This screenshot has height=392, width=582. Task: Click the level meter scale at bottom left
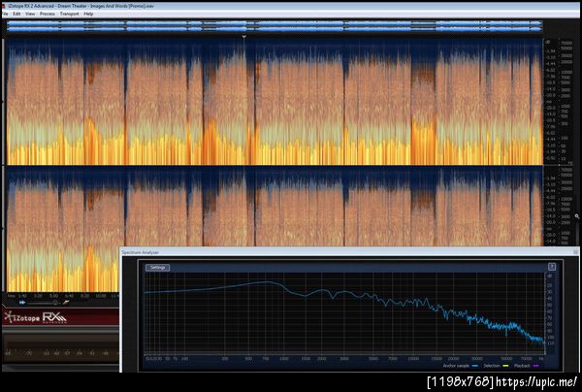pyautogui.click(x=59, y=353)
